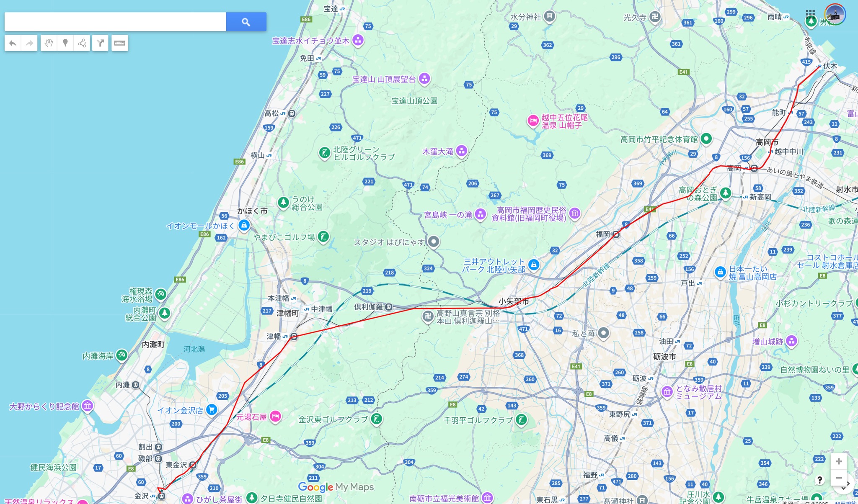This screenshot has width=858, height=504.
Task: Focus the map search input field
Action: pos(115,22)
